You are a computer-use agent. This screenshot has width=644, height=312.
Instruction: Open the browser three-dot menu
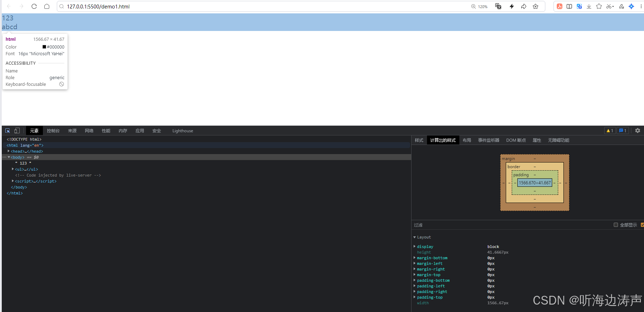click(x=641, y=6)
